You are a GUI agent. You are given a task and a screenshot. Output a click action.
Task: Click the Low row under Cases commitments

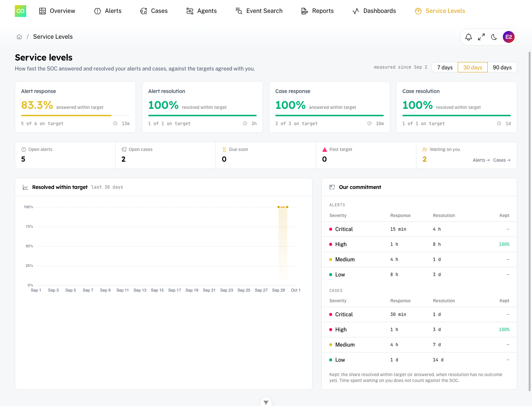coord(419,360)
